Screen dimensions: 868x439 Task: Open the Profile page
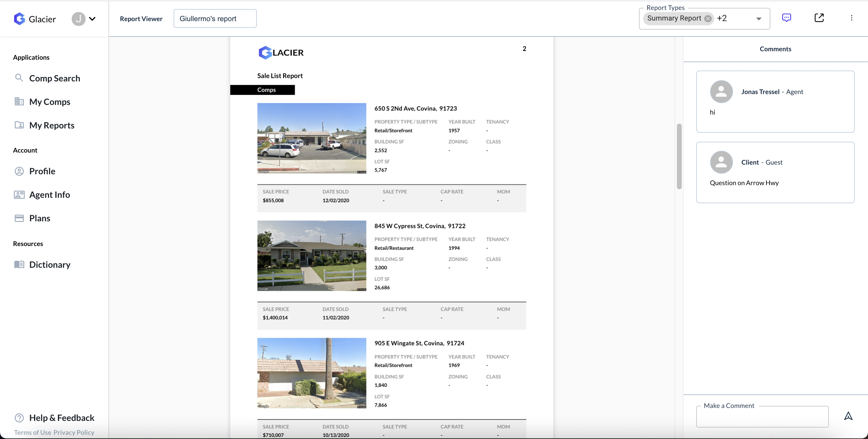[42, 171]
